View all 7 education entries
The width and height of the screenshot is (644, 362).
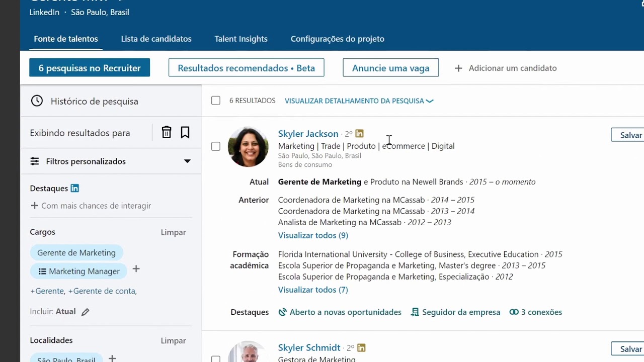(x=313, y=290)
